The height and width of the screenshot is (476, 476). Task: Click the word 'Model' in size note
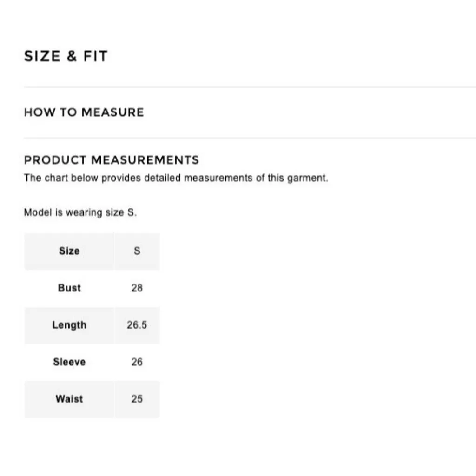coord(36,213)
